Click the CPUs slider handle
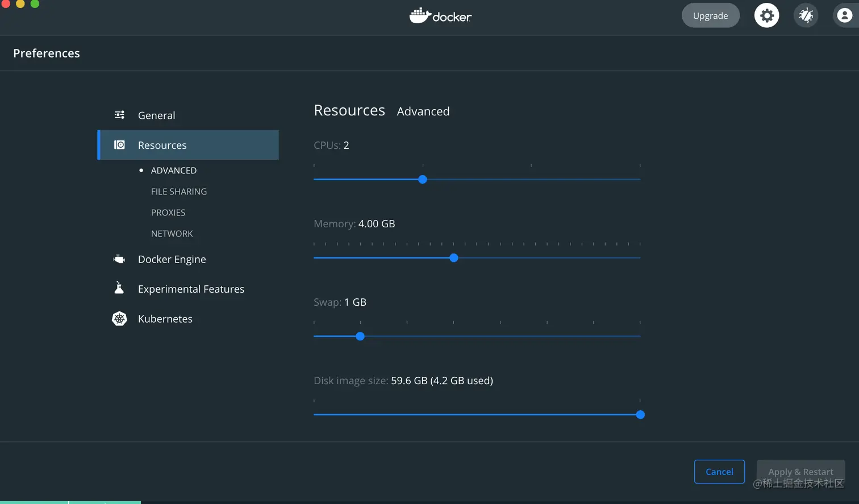This screenshot has width=859, height=504. 422,180
